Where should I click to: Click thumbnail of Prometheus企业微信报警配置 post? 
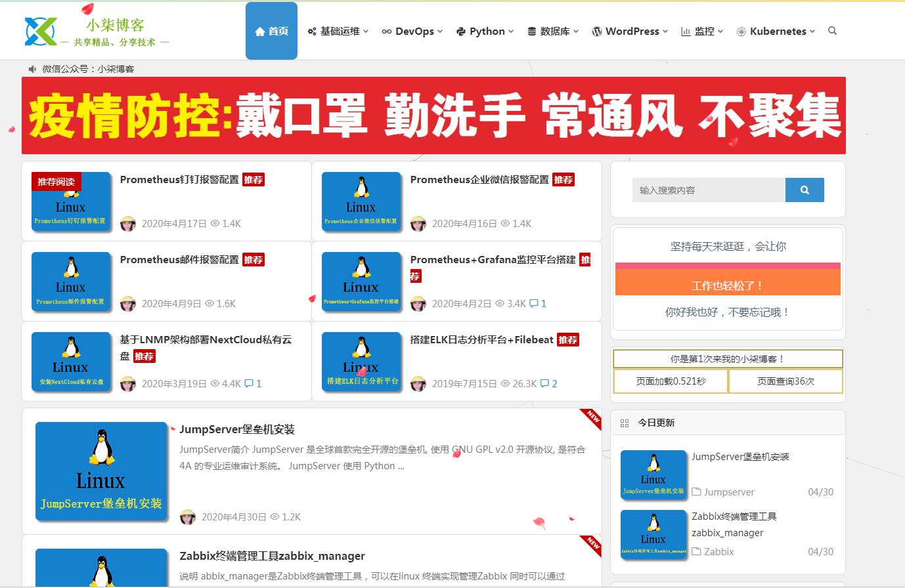[361, 202]
